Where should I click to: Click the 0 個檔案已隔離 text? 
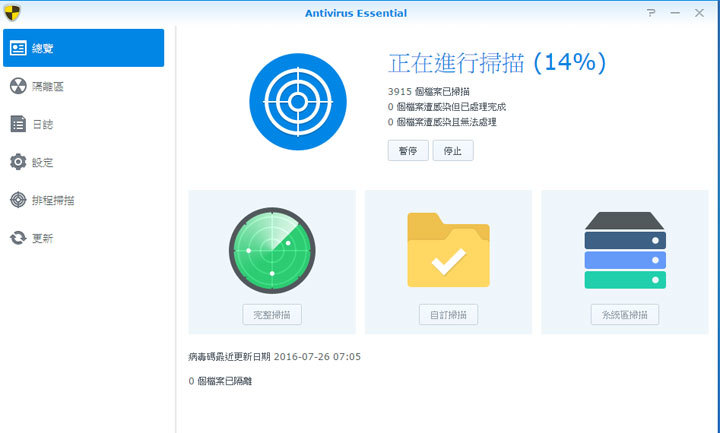click(220, 381)
